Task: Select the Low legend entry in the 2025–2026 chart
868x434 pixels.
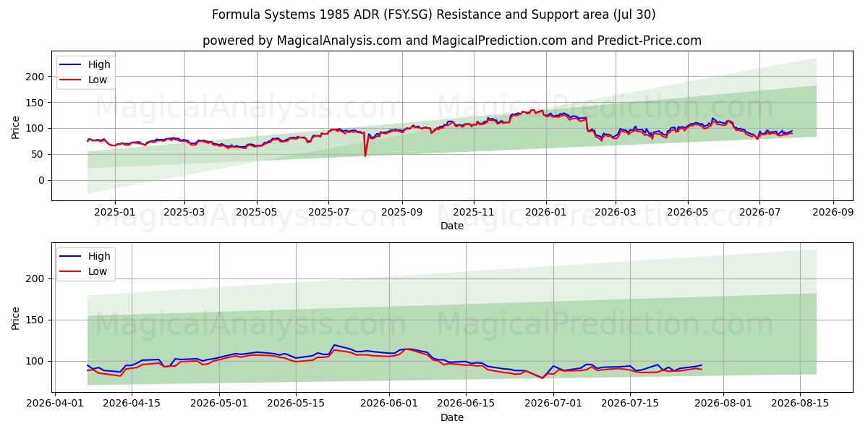Action: pos(84,80)
